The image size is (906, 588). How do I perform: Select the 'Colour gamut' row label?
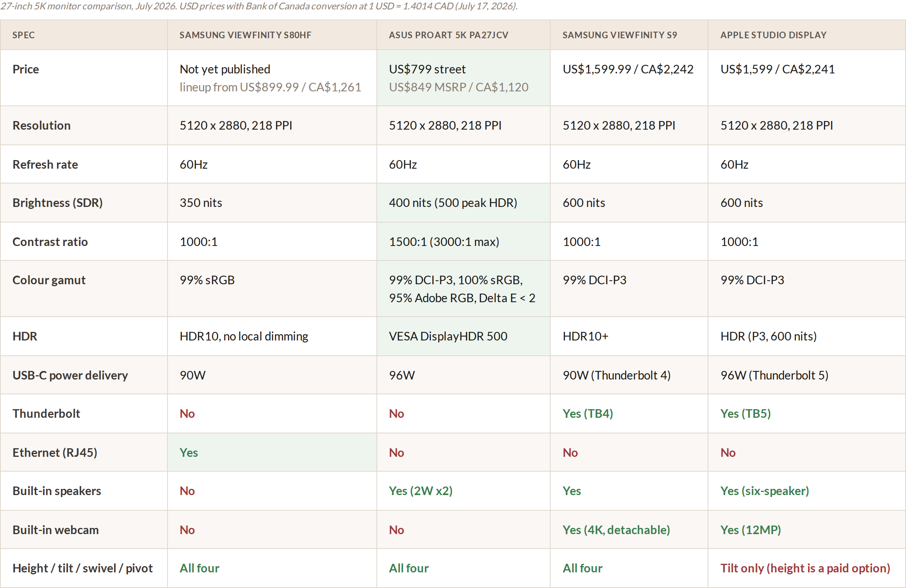[49, 280]
